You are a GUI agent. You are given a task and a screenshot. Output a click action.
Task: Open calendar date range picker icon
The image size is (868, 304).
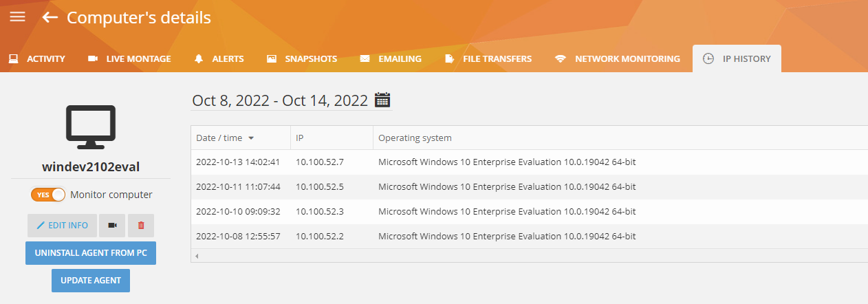point(382,100)
